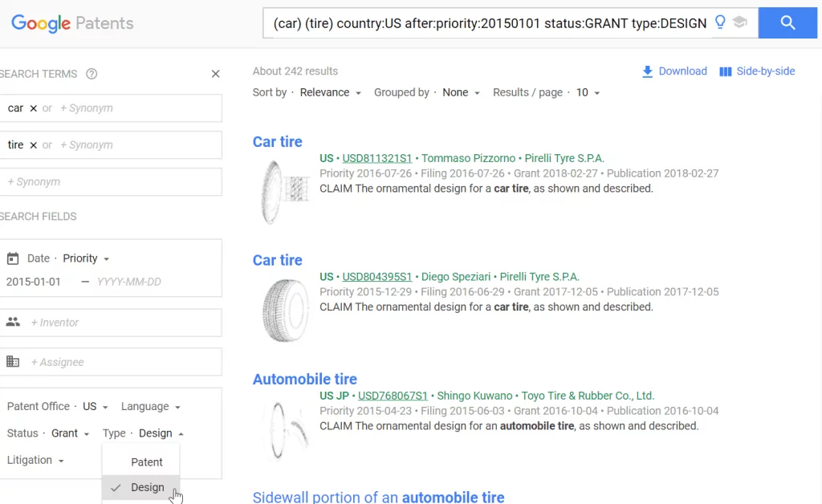Open 'Sidewall portion of an automobile tire' result
Viewport: 822px width, 504px height.
[379, 497]
